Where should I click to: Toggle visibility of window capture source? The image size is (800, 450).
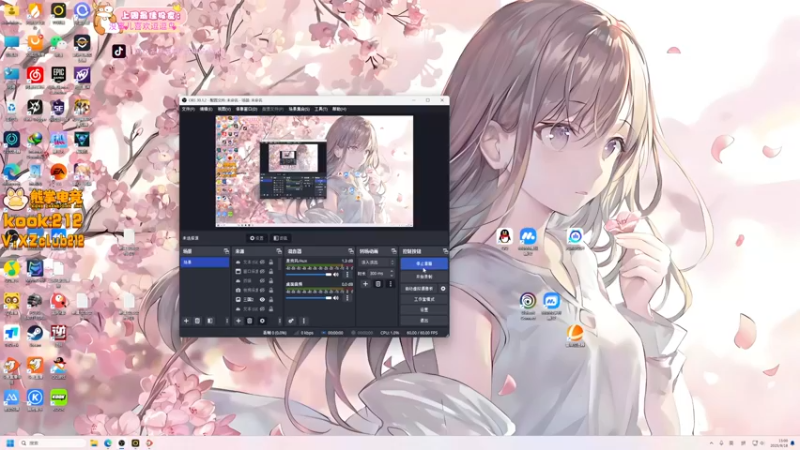tap(262, 271)
